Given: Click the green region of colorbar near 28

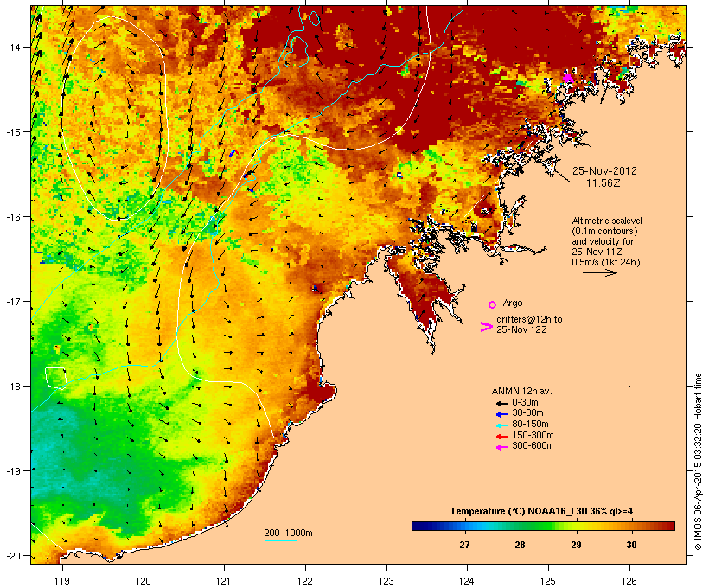Looking at the screenshot, I should pyautogui.click(x=520, y=526).
